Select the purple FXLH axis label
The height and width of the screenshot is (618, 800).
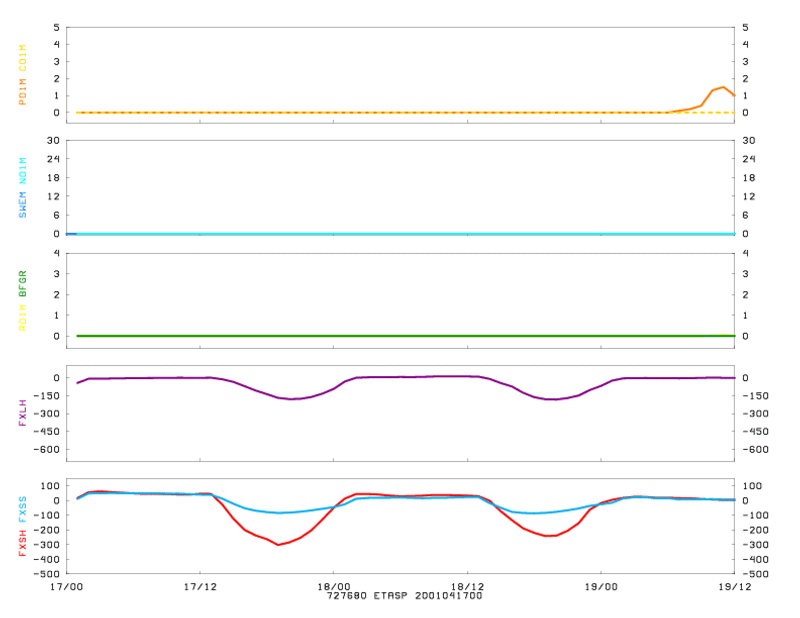(x=22, y=413)
